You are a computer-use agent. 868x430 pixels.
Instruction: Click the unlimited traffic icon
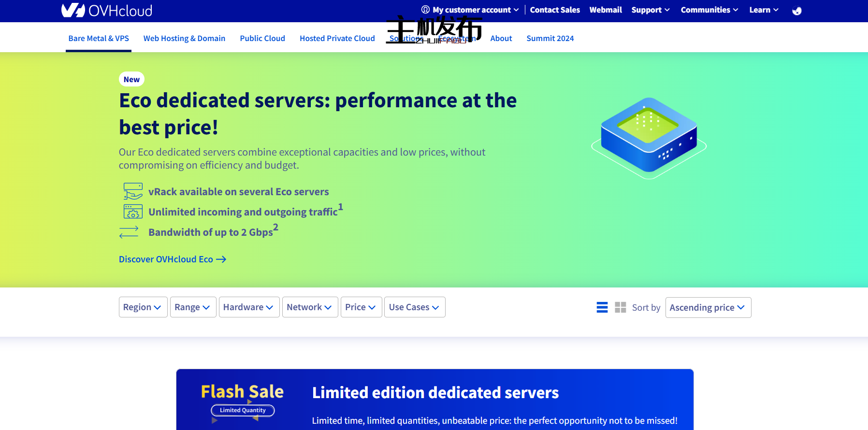point(133,212)
